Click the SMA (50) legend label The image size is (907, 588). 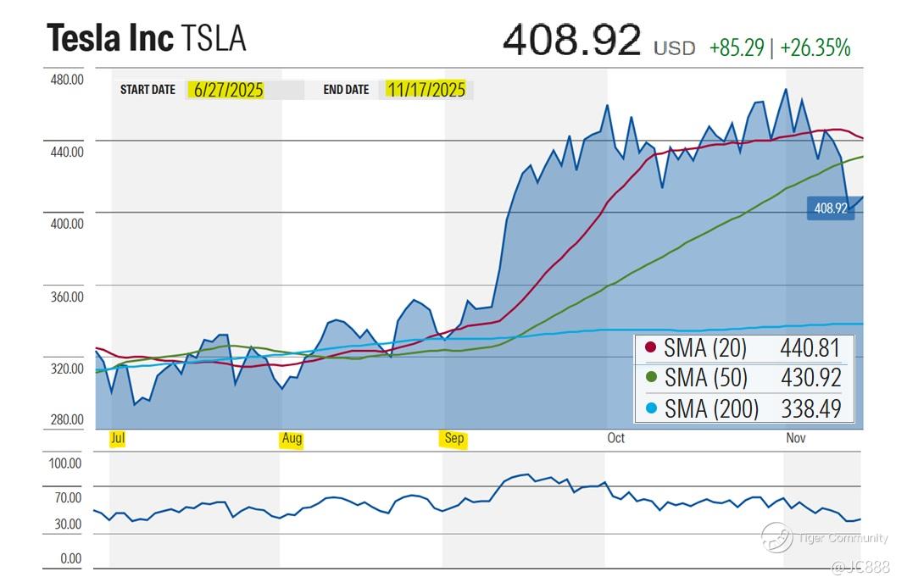[706, 378]
